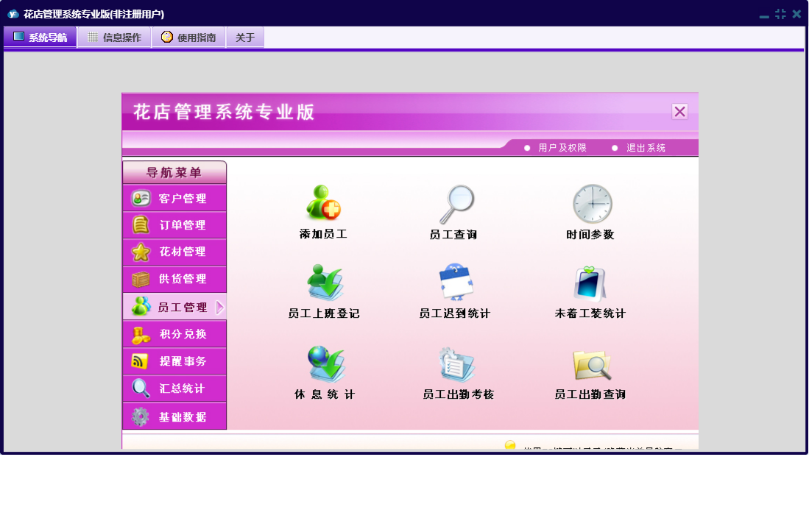Select 客户管理 in navigation menu
Viewport: 809px width, 532px height.
point(174,198)
